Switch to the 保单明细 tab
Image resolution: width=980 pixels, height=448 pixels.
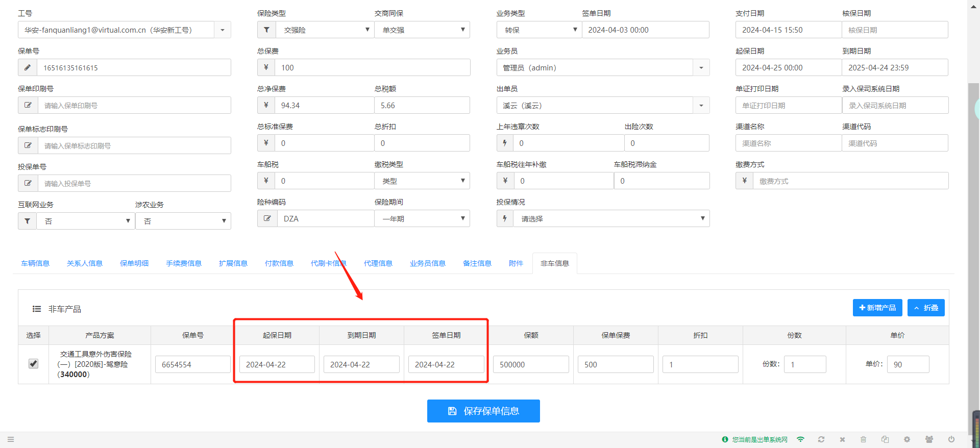pyautogui.click(x=134, y=263)
